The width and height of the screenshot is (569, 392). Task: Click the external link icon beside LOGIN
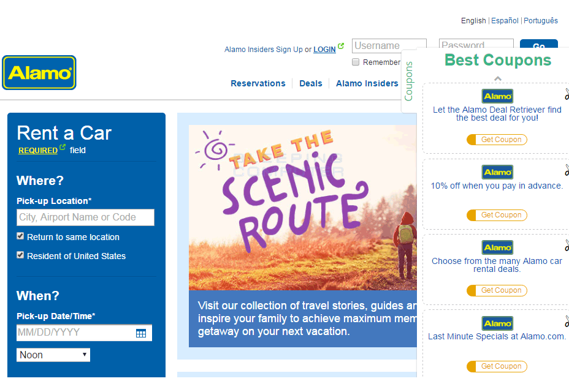[x=341, y=46]
